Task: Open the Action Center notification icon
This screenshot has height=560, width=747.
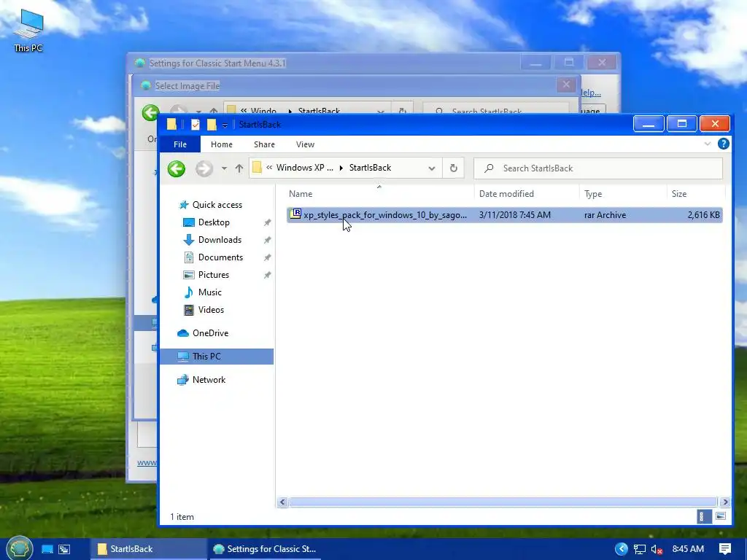Action: 725,549
